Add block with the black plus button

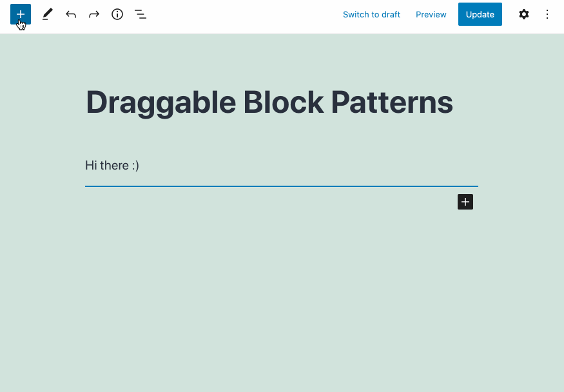click(x=465, y=202)
